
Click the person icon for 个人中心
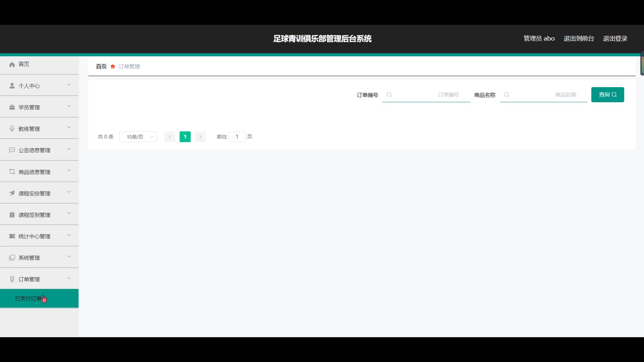pyautogui.click(x=12, y=86)
